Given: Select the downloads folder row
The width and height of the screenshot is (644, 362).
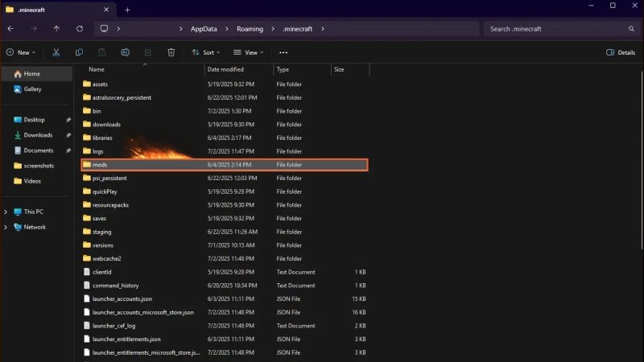Looking at the screenshot, I should click(225, 125).
